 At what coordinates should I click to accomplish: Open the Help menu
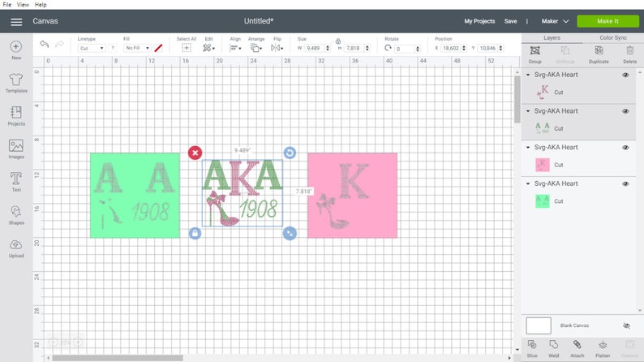click(41, 5)
